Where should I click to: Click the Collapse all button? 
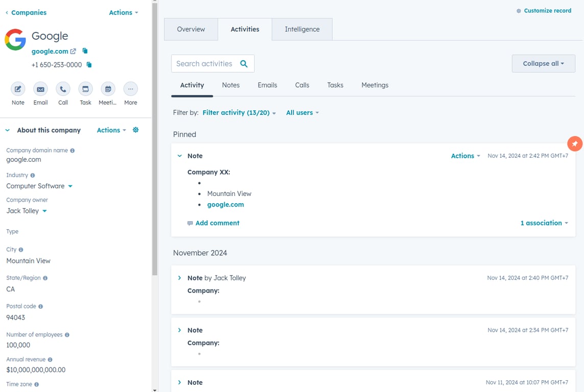(x=543, y=64)
